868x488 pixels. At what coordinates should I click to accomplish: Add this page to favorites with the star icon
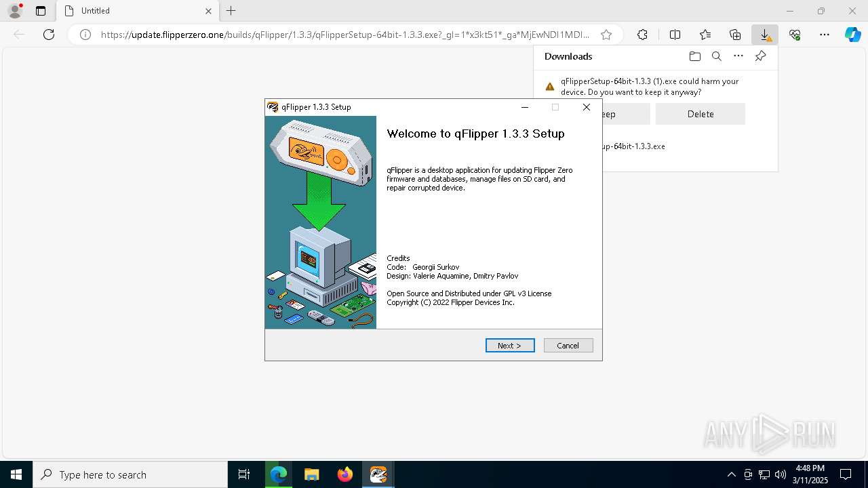(606, 35)
